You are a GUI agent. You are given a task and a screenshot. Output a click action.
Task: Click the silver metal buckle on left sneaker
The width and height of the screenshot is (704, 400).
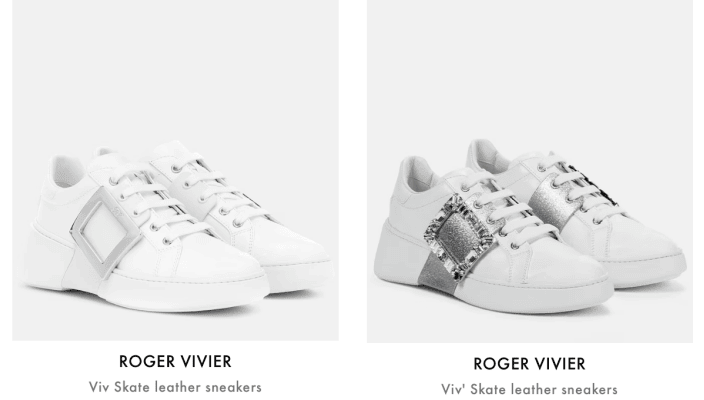click(x=107, y=230)
